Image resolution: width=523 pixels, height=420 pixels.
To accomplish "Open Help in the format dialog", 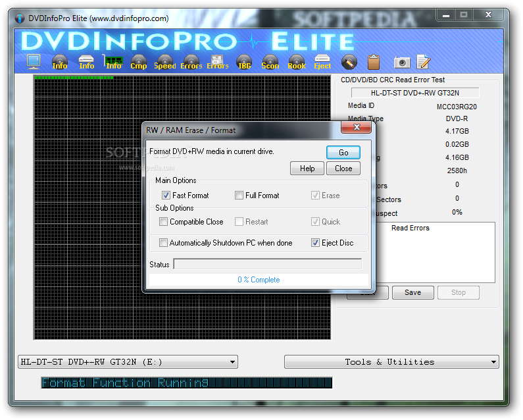I will coord(307,169).
